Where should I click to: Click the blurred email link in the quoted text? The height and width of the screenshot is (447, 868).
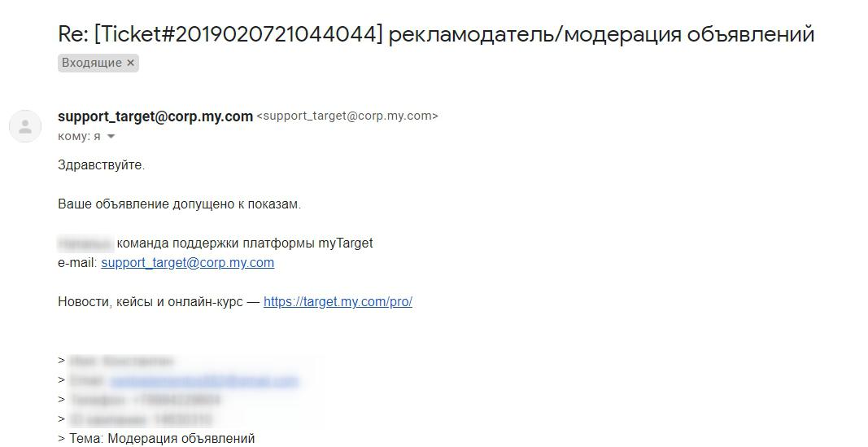click(x=204, y=381)
